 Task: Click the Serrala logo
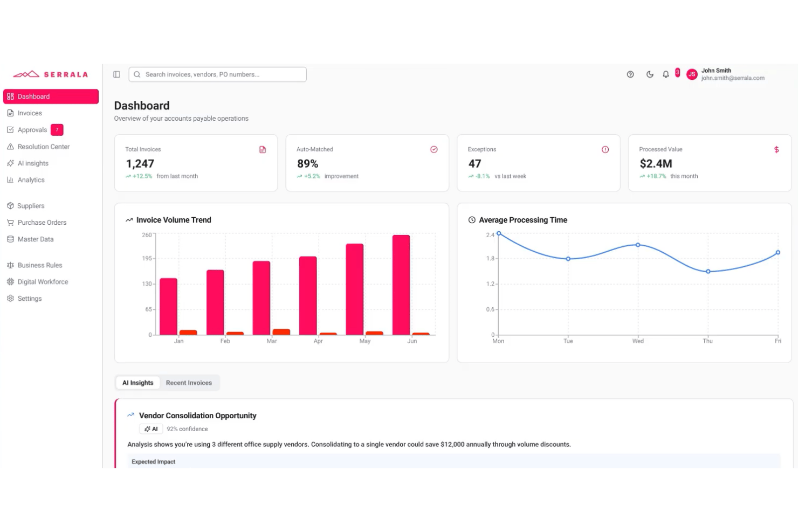pos(50,74)
